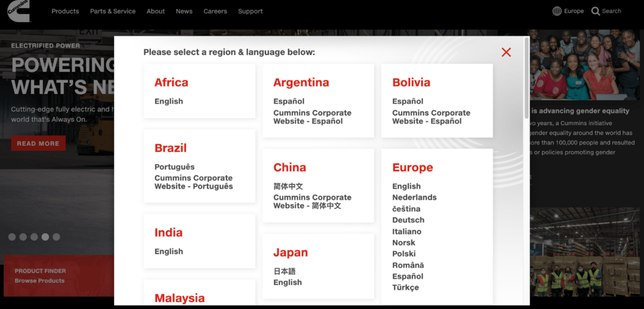Select the fifth carousel dot

coord(56,236)
